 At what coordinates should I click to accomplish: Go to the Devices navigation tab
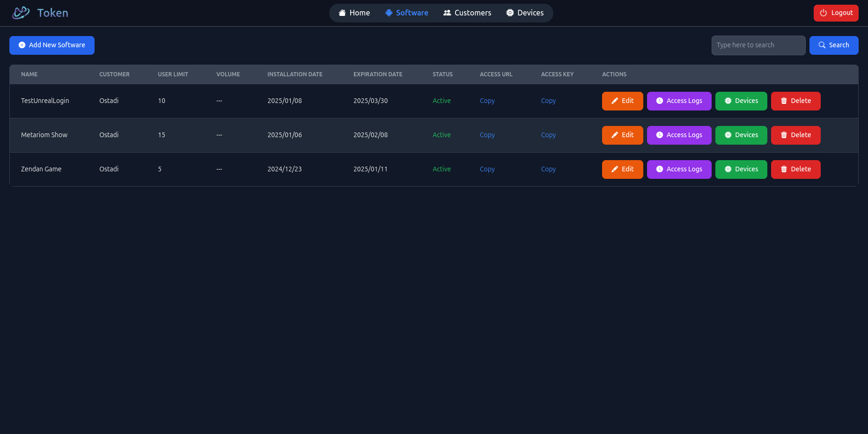point(525,13)
